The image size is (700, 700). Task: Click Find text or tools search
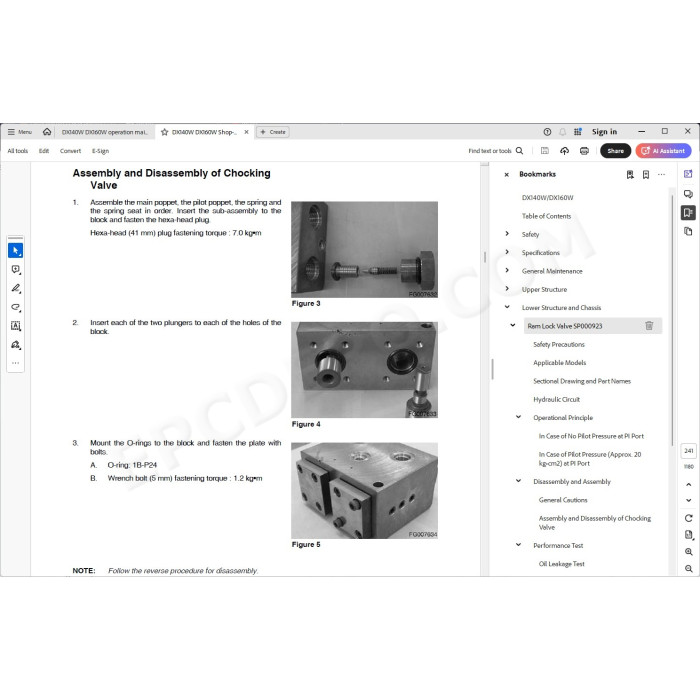[496, 151]
